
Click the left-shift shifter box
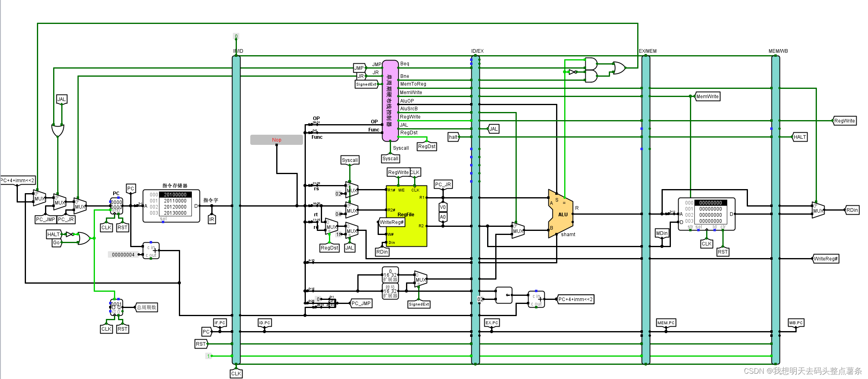tap(504, 295)
